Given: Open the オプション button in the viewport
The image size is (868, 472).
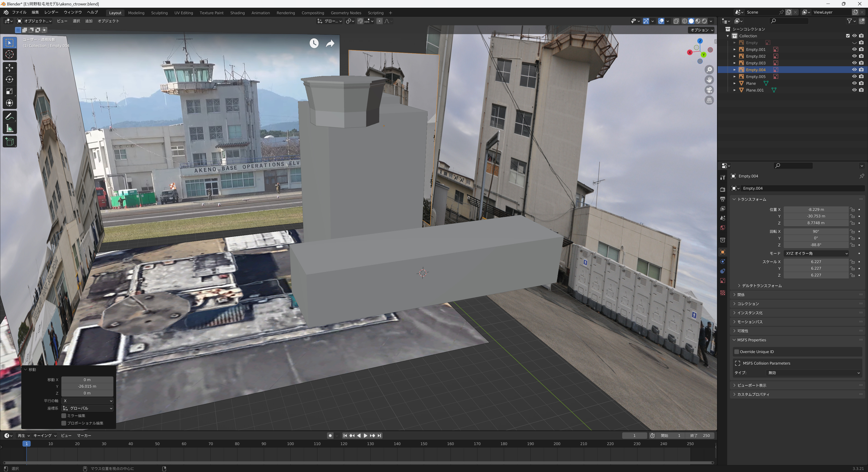Looking at the screenshot, I should 702,30.
